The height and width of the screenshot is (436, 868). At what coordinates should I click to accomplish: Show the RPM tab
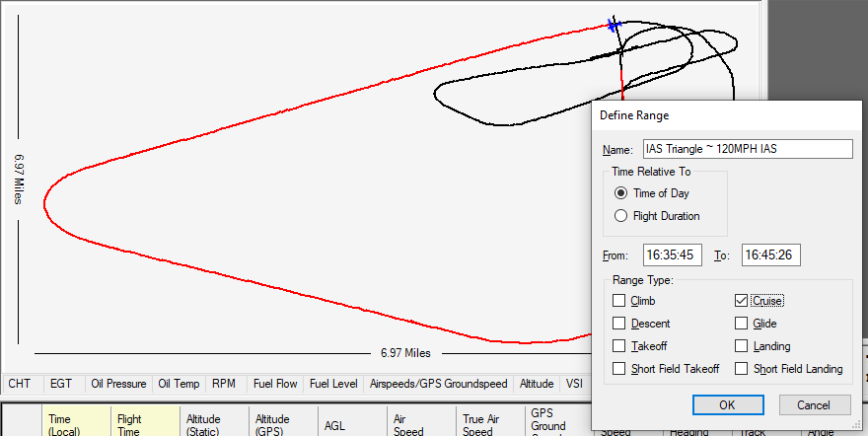(224, 384)
